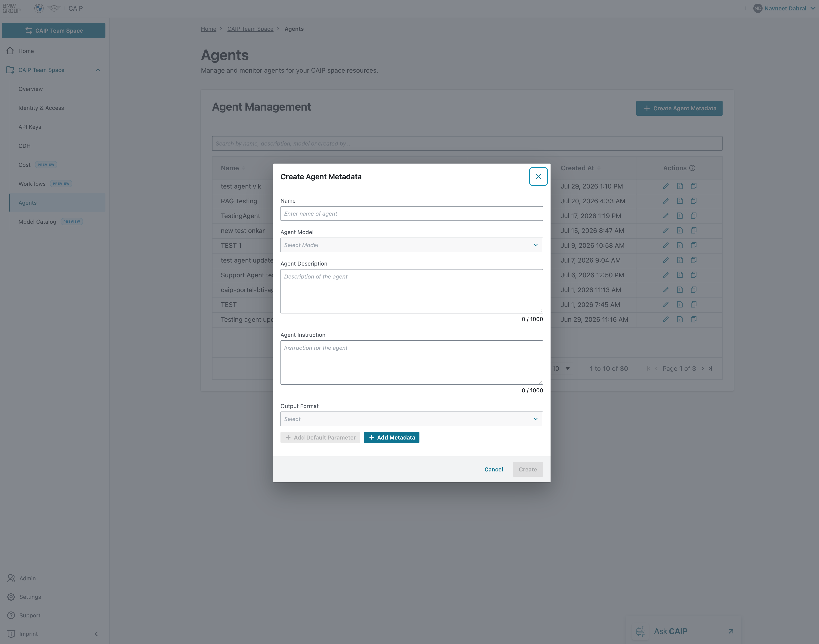Copy agent created Jul 1, 2026 11:13 AM
Image resolution: width=819 pixels, height=644 pixels.
pos(693,290)
